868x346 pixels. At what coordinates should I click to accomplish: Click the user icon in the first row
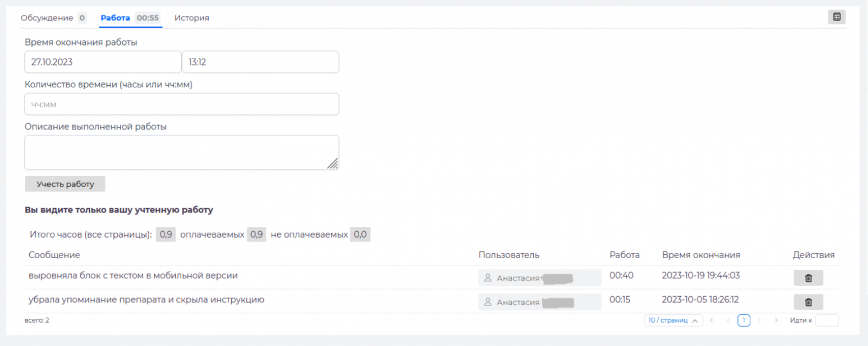[488, 278]
